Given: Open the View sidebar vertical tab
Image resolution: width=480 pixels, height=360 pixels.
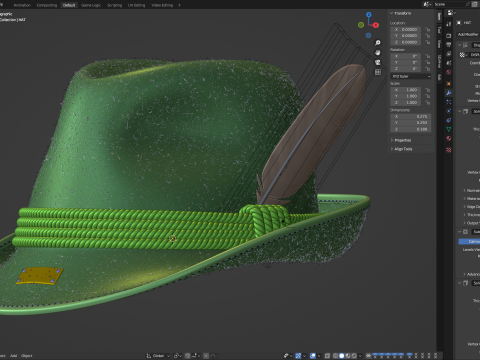Looking at the screenshot, I should (439, 44).
